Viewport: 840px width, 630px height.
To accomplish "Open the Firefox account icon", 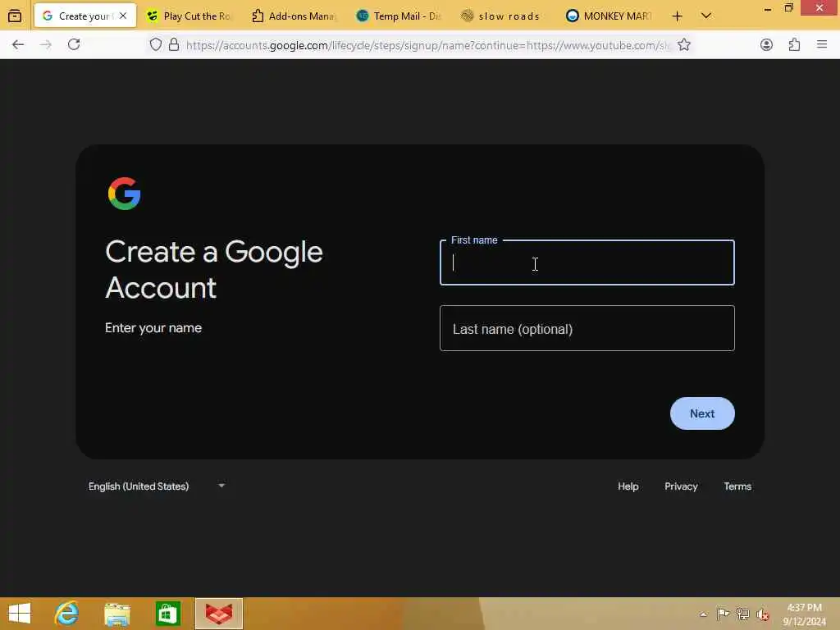I will coord(767,45).
